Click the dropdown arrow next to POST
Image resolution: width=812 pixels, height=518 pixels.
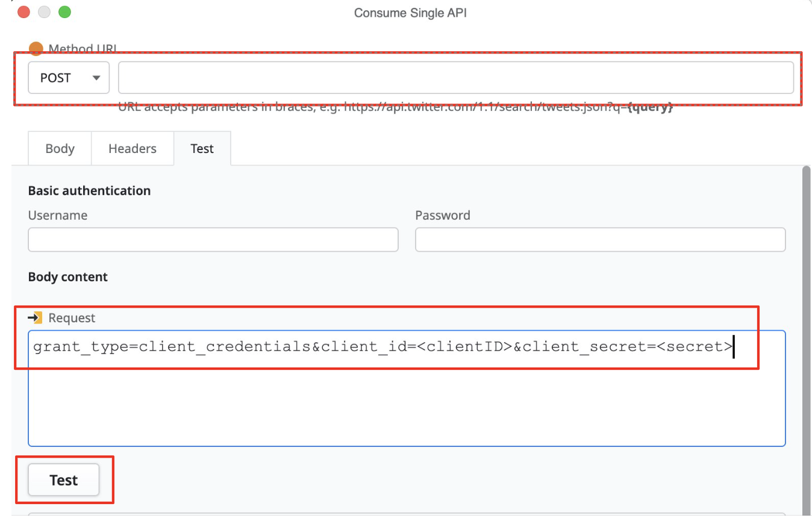coord(96,77)
